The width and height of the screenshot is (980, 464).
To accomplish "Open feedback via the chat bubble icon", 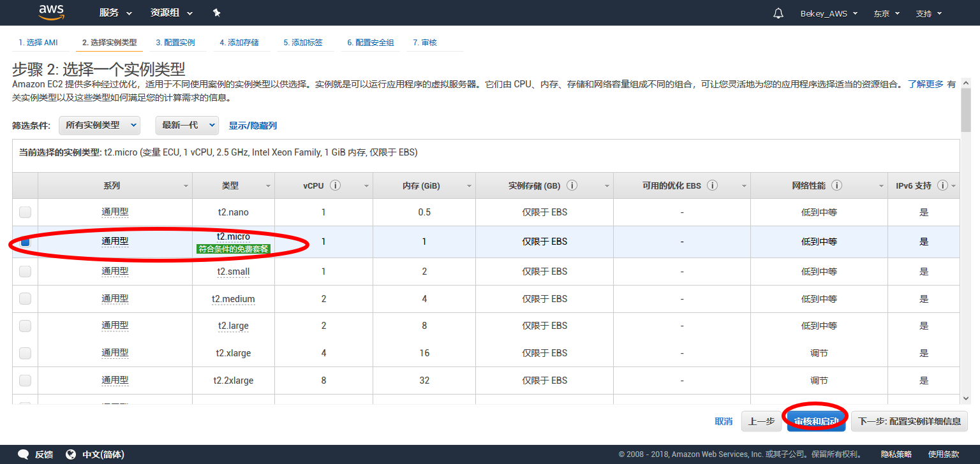I will point(23,454).
